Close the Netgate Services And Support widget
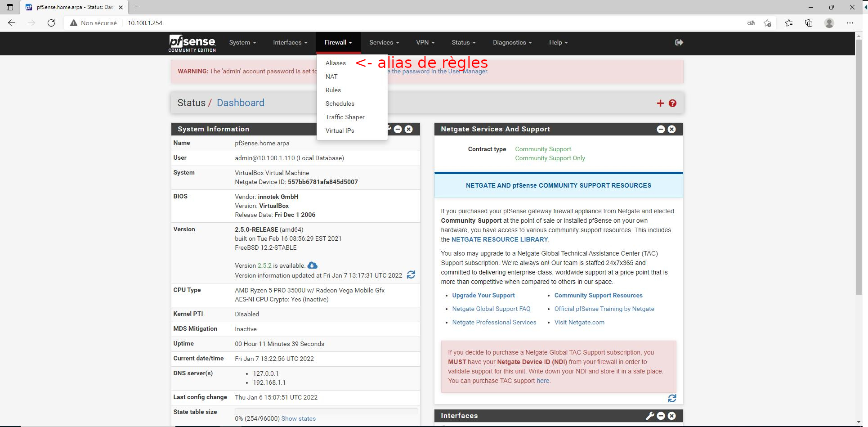The width and height of the screenshot is (868, 427). tap(671, 129)
